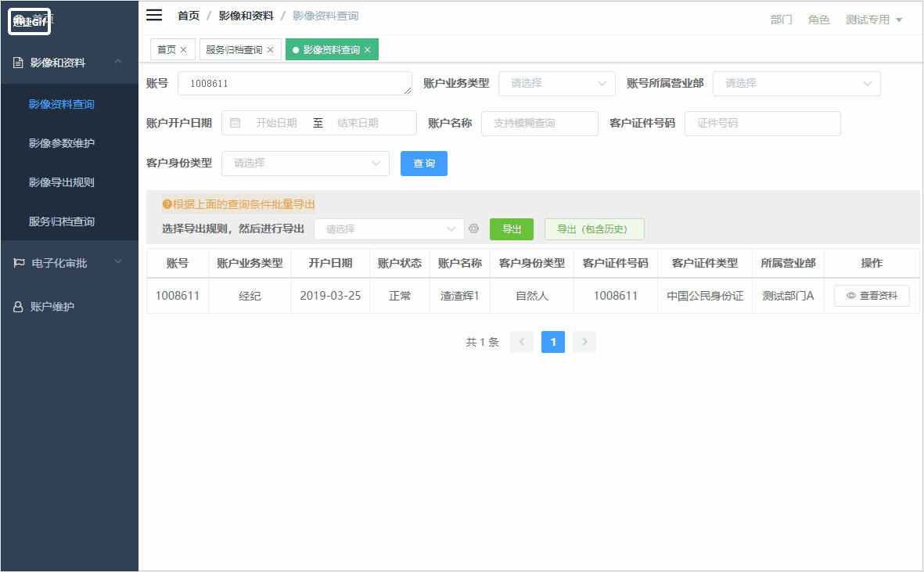This screenshot has width=924, height=572.
Task: Close the 服务归档查询 tab
Action: [x=270, y=49]
